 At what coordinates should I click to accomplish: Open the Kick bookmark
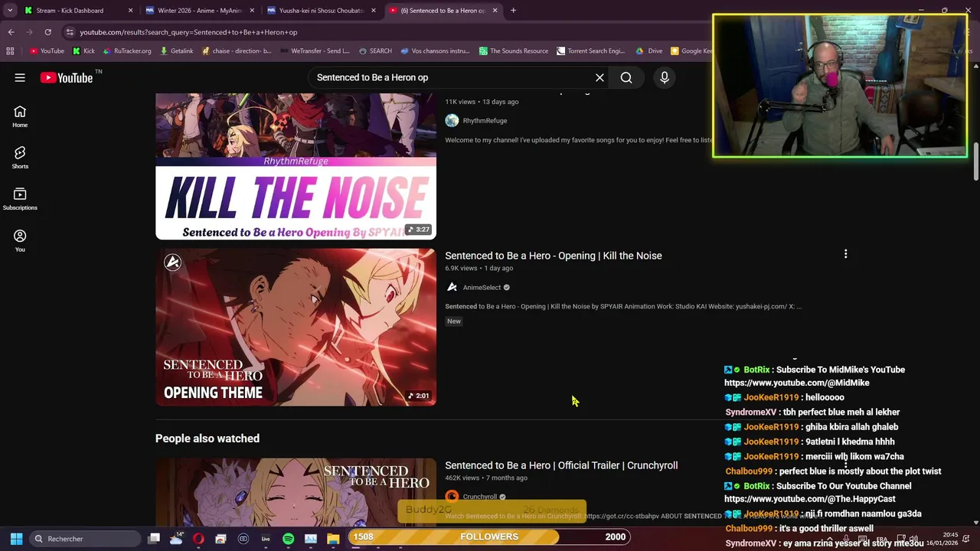coord(83,51)
